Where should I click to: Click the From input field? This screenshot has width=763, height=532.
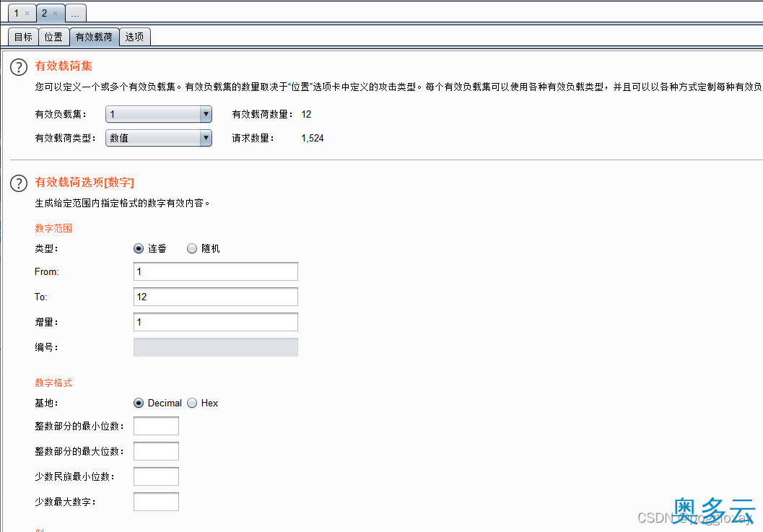point(216,271)
